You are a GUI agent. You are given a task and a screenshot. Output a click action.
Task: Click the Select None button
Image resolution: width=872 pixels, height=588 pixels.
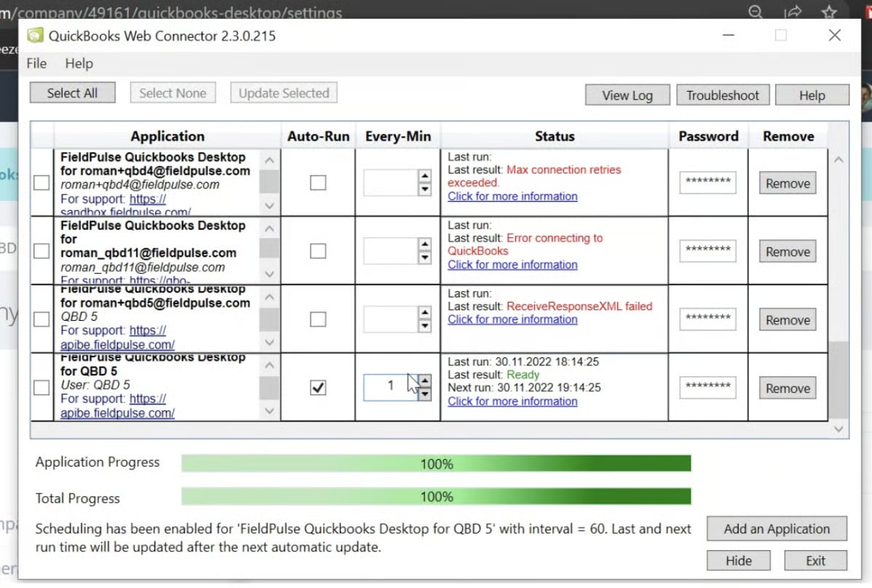pos(173,93)
